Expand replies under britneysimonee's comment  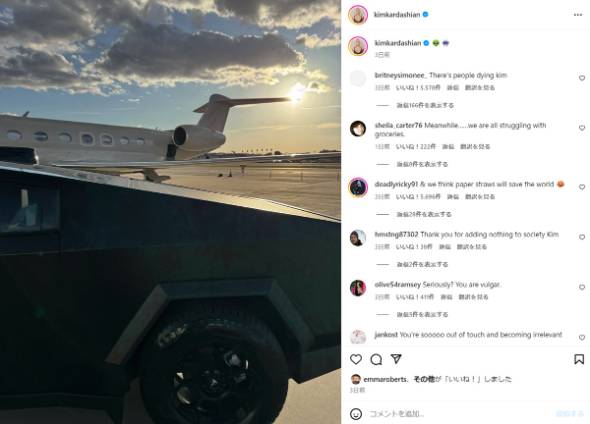pyautogui.click(x=425, y=105)
